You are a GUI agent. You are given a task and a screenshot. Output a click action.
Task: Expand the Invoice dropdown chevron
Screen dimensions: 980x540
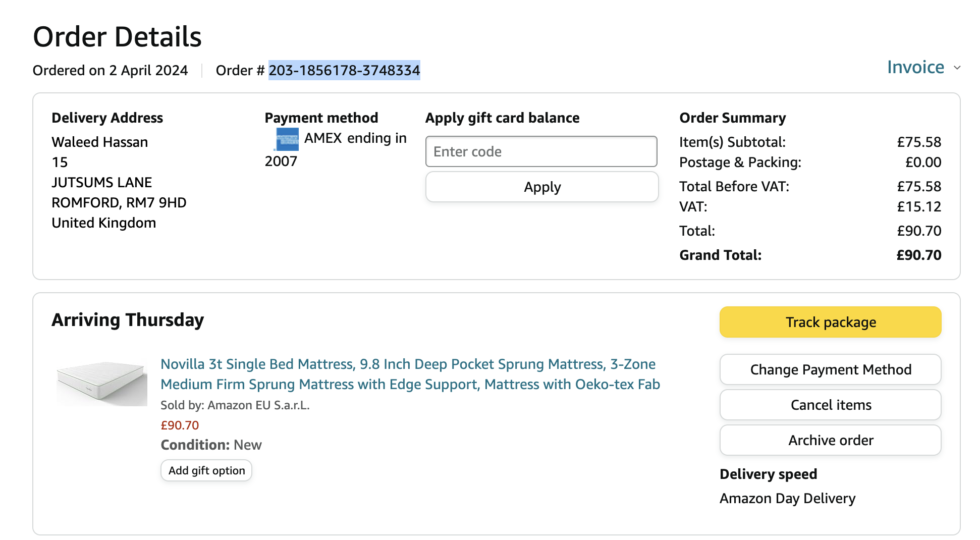957,68
